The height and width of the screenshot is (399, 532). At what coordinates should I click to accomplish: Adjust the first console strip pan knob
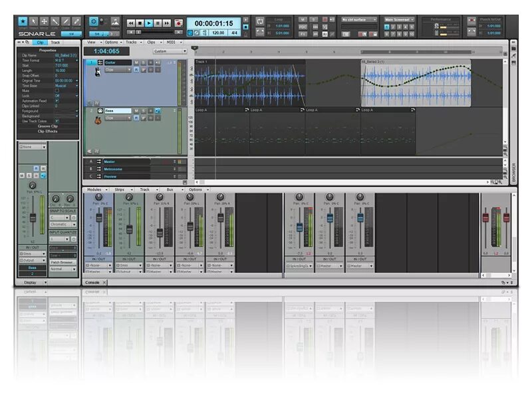click(x=98, y=197)
